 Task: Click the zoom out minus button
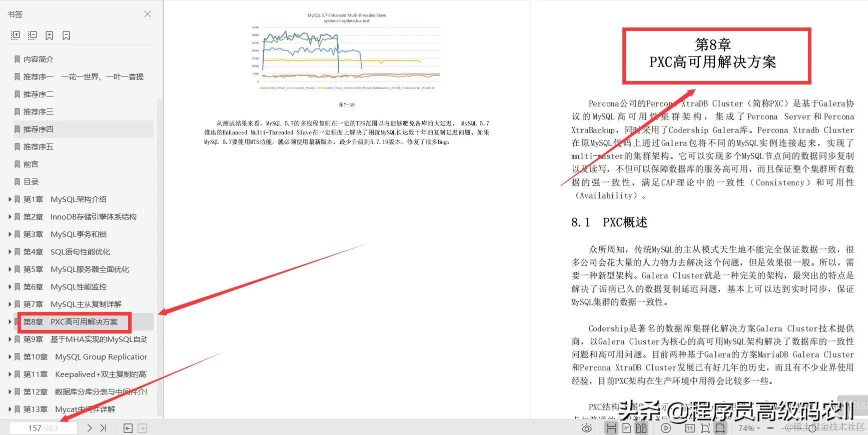point(770,428)
